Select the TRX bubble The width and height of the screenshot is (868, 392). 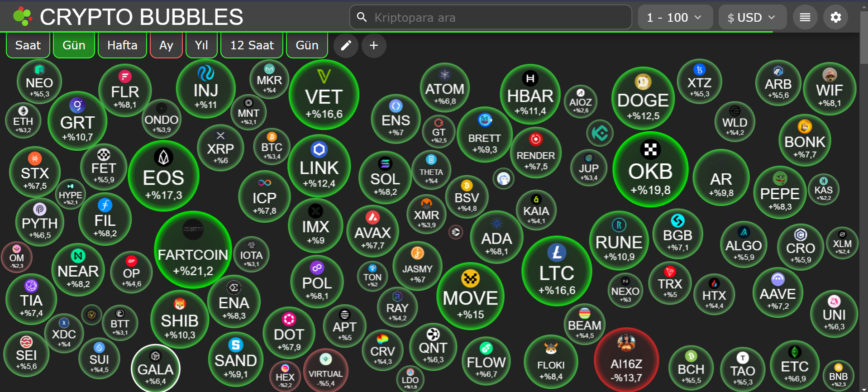(x=670, y=283)
